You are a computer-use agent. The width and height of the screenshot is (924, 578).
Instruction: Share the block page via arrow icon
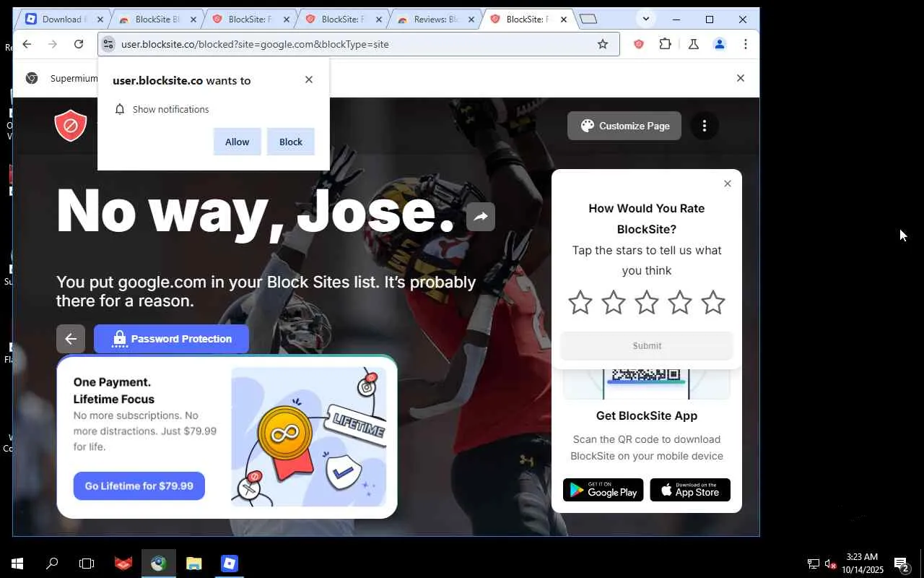click(481, 216)
